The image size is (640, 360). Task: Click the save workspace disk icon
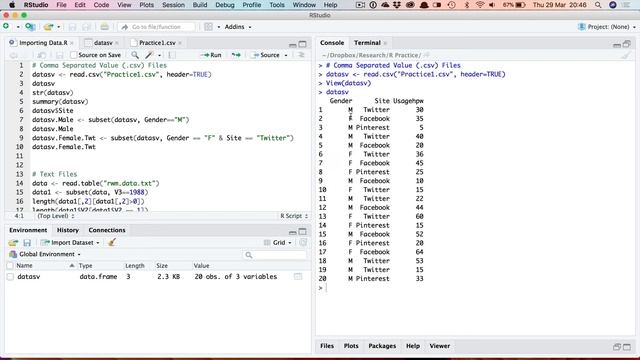27,243
